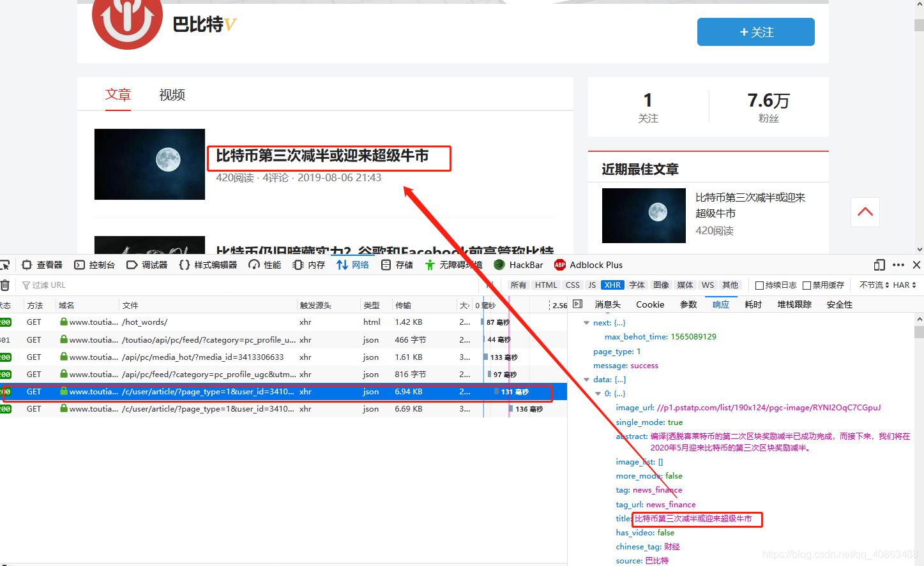
Task: Toggle the CSS request filter
Action: [x=573, y=285]
